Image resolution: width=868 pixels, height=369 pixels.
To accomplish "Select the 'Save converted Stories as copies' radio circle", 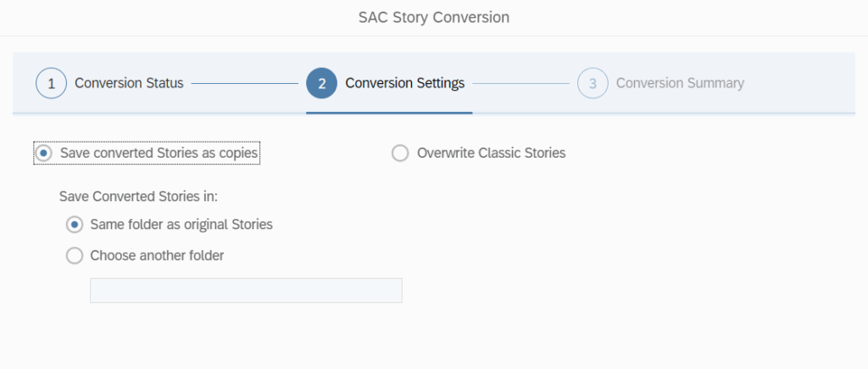I will (x=44, y=153).
